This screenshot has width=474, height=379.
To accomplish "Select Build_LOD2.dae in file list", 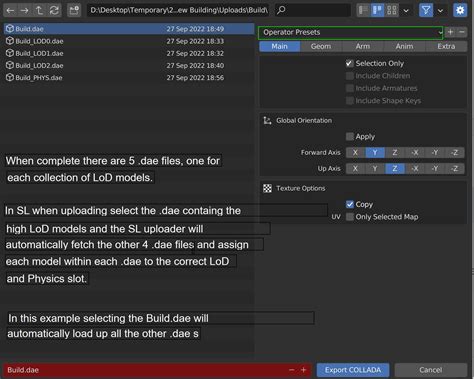I will pos(129,65).
